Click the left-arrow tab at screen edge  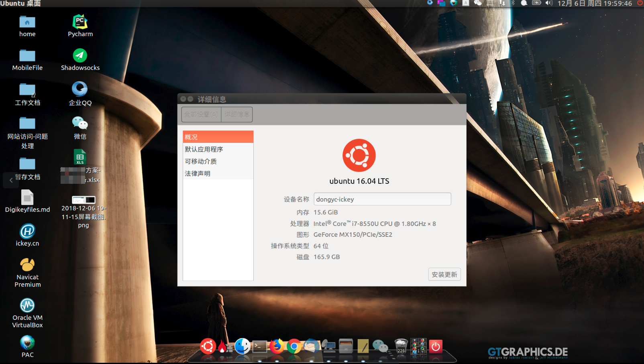tap(11, 180)
